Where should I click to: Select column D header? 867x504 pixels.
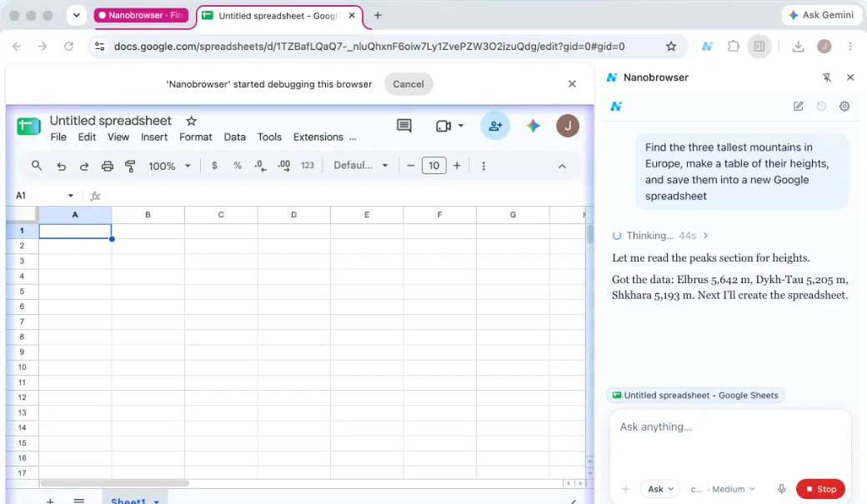tap(293, 214)
